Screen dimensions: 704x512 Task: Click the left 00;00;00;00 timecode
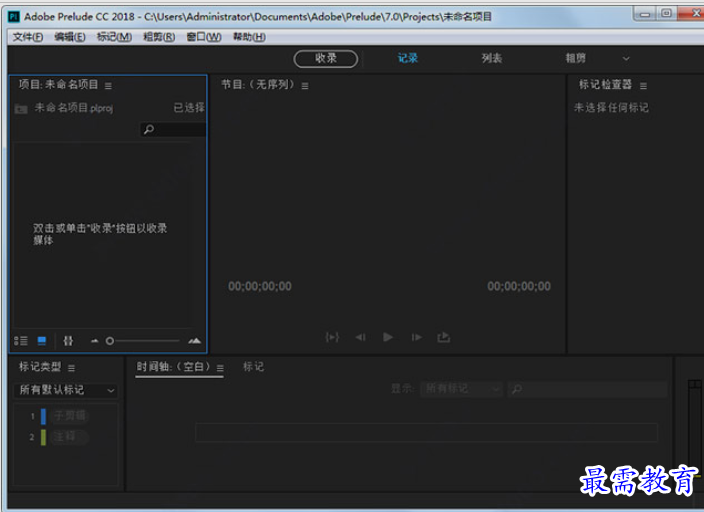[260, 287]
